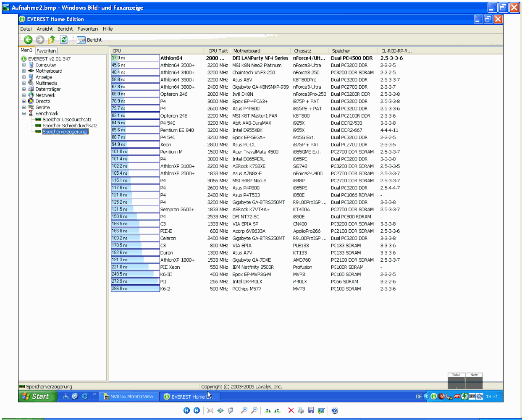Rotate image counterclockwise in viewer
Image resolution: width=522 pixels, height=420 pixels.
coord(277,410)
